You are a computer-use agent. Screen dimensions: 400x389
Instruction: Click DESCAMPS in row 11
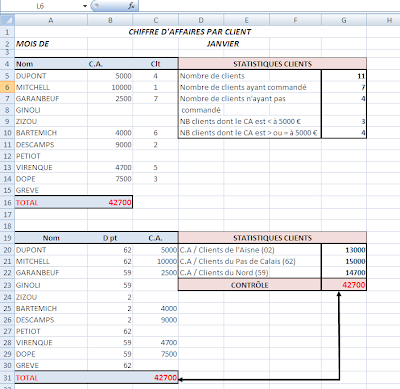[x=35, y=145]
